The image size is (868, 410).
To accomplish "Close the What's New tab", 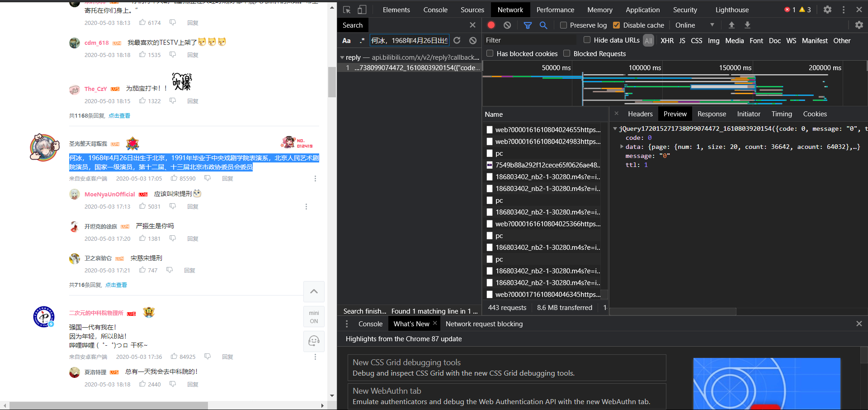I will click(x=435, y=323).
